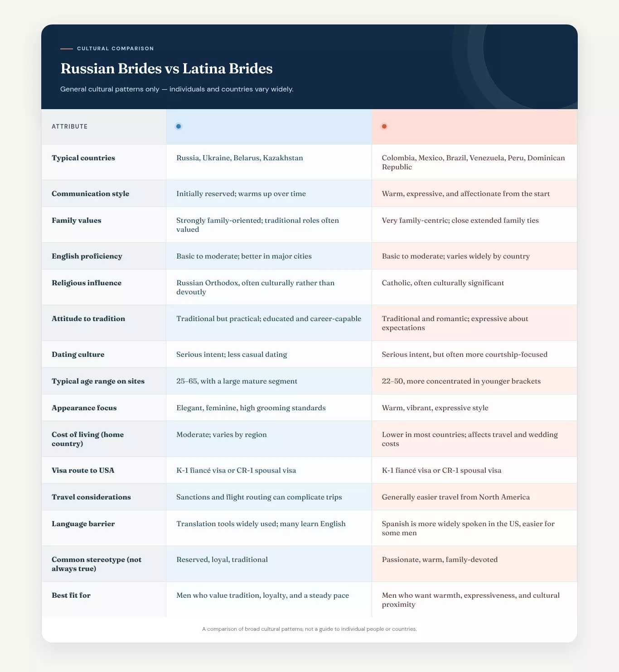Select the Family values row label
This screenshot has height=672, width=619.
[x=77, y=221]
